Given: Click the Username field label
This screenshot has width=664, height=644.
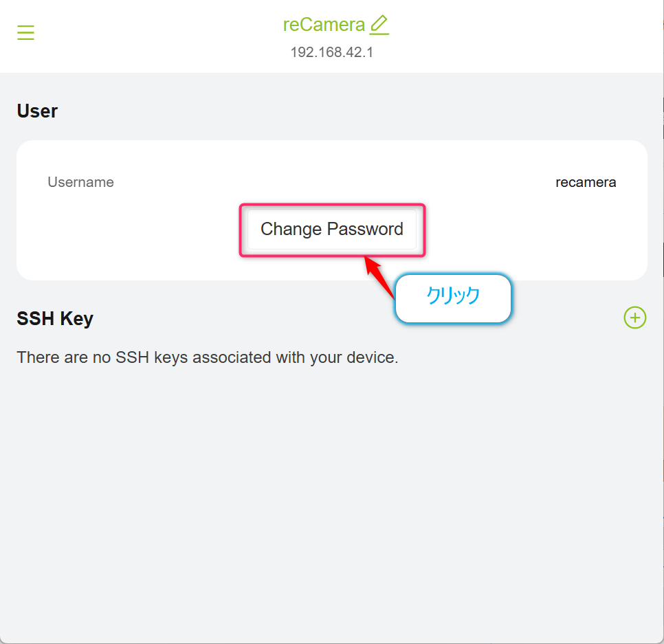Looking at the screenshot, I should [x=80, y=182].
